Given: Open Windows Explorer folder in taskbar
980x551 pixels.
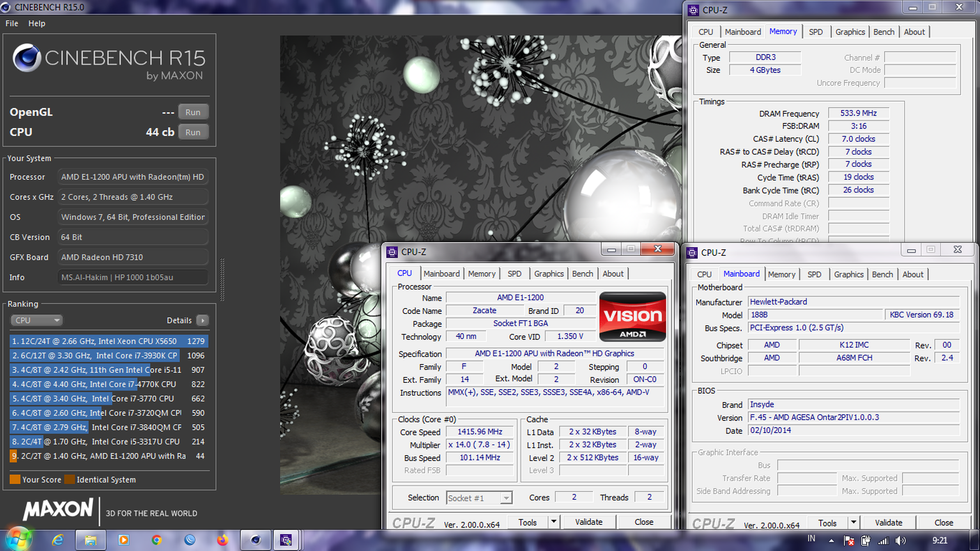Looking at the screenshot, I should tap(90, 540).
